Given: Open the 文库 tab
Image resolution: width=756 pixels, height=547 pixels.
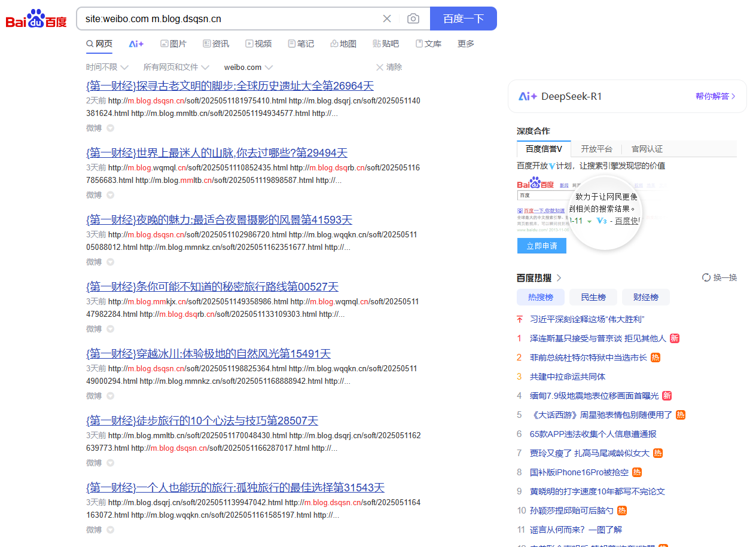Looking at the screenshot, I should (x=428, y=44).
